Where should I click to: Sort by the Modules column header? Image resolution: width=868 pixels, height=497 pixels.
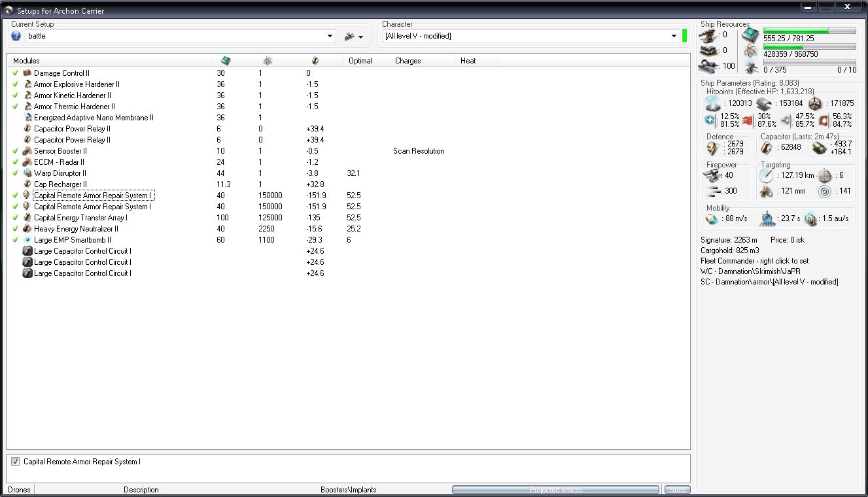[x=109, y=61]
